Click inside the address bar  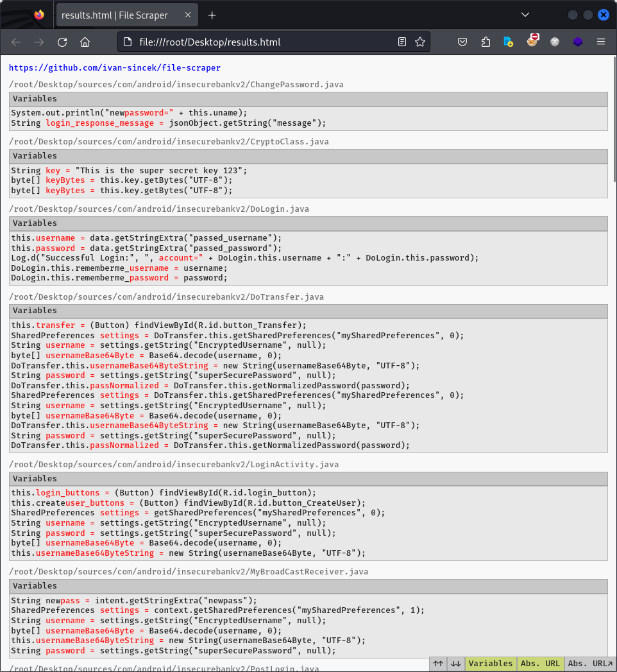(257, 42)
